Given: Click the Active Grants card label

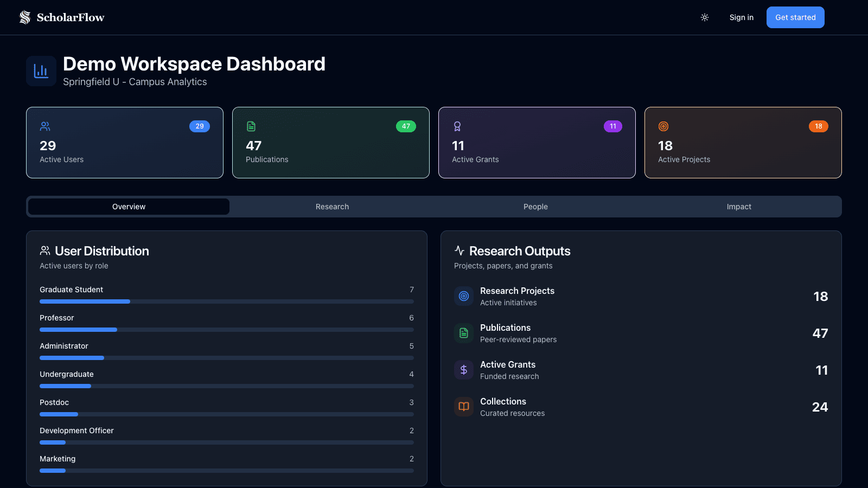Looking at the screenshot, I should click(475, 159).
